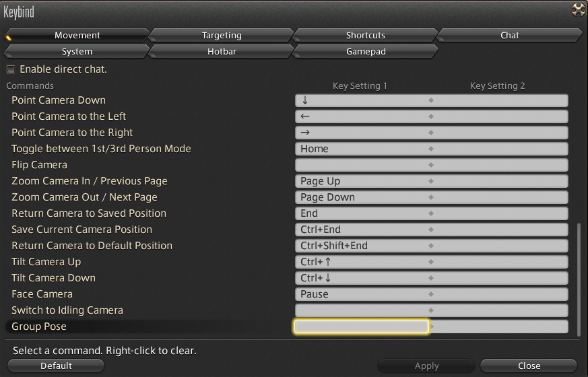Select Key Setting 2 for 1st/3rd Person Mode
This screenshot has width=588, height=377.
click(500, 149)
